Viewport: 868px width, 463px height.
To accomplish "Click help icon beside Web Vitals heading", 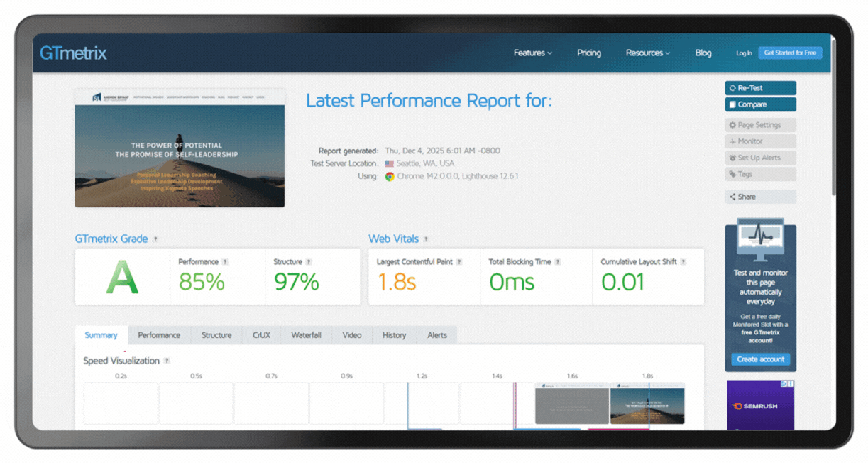I will click(x=426, y=239).
